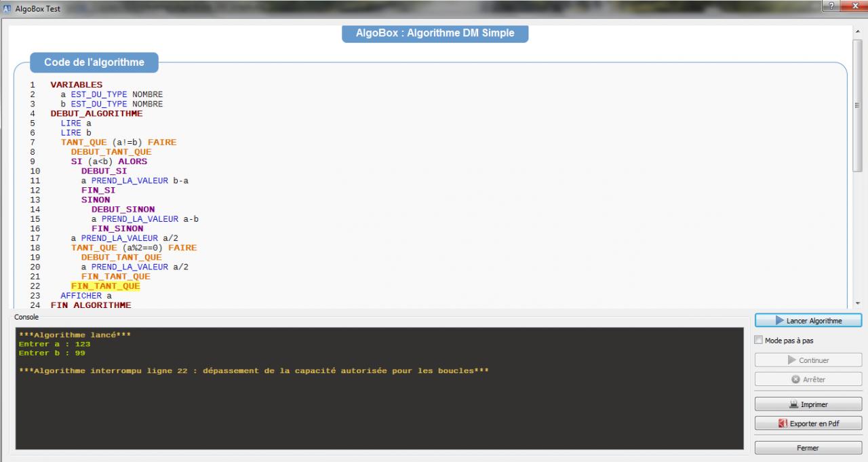
Task: Click the scrollbar up arrow
Action: pos(857,32)
